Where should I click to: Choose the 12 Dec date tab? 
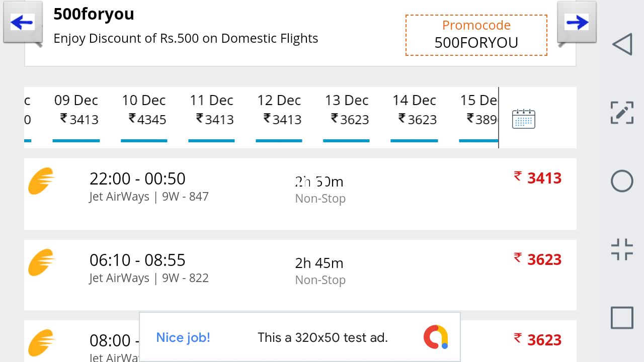(279, 111)
